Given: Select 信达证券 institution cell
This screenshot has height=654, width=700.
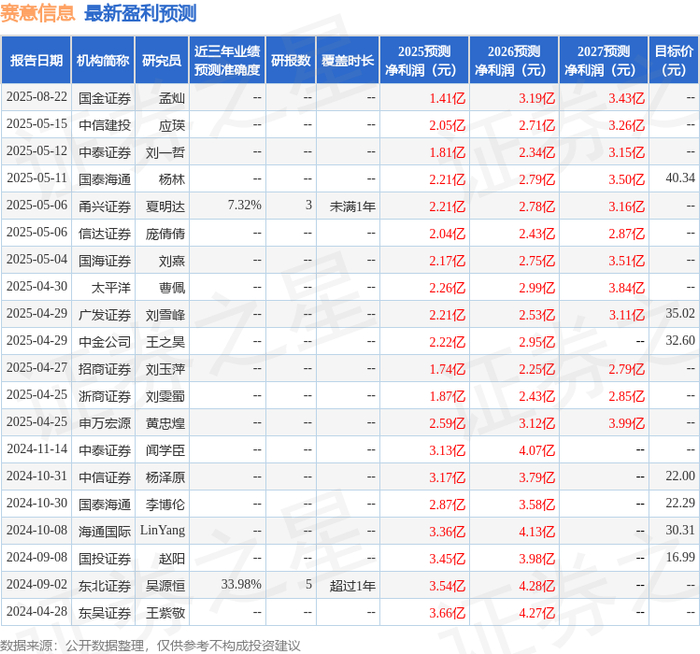Looking at the screenshot, I should (104, 233).
